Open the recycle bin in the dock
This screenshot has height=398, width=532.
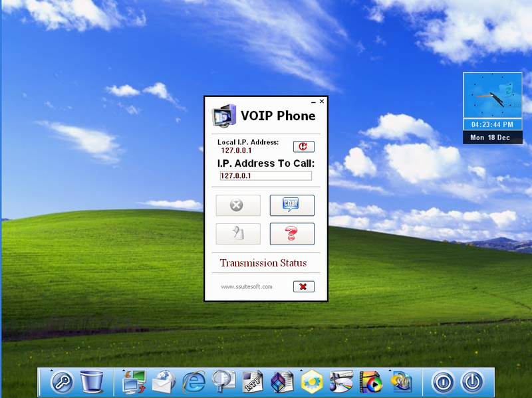pos(92,381)
